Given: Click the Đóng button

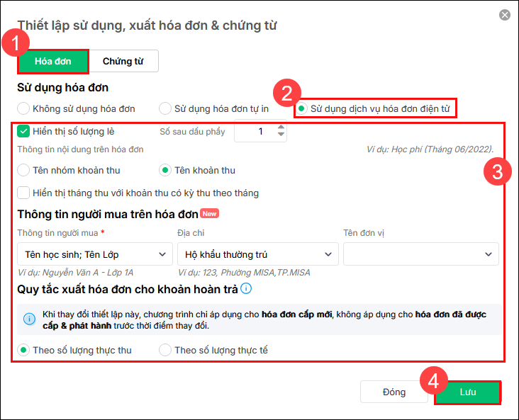Looking at the screenshot, I should coord(394,392).
